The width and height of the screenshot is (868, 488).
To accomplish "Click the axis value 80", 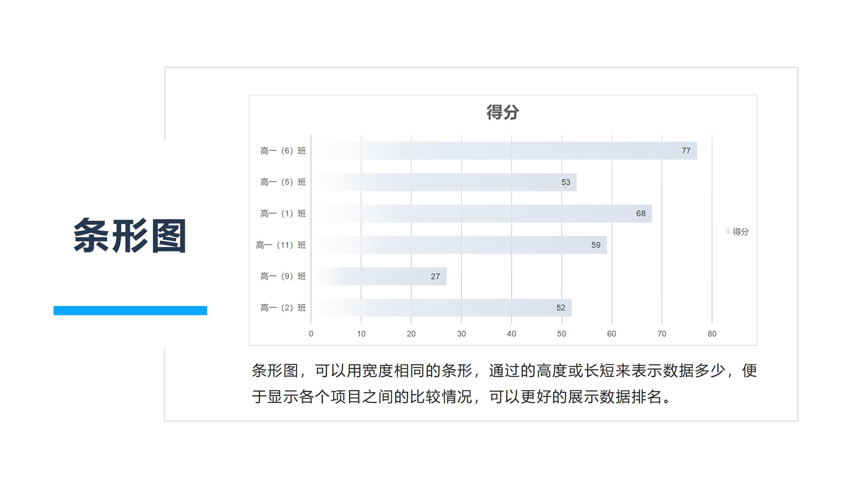I will (x=712, y=334).
